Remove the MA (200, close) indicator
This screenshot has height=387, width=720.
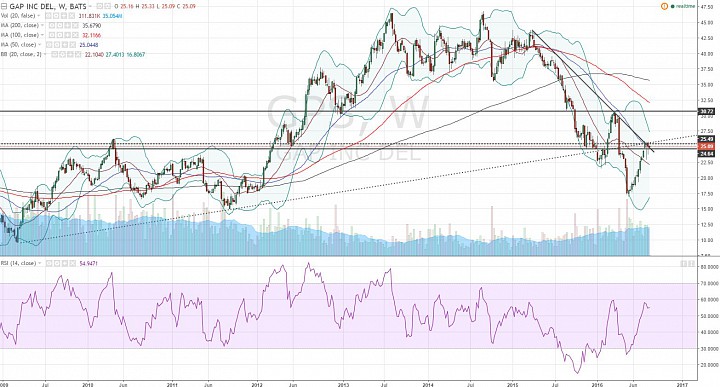pos(75,25)
